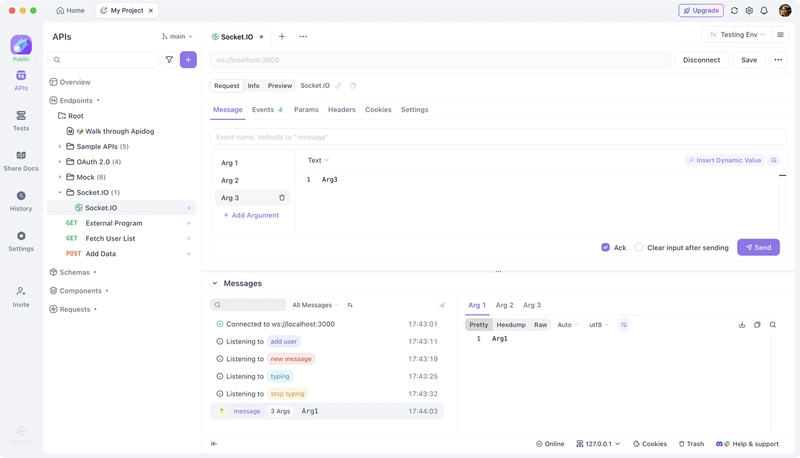Click the Invite icon in sidebar
This screenshot has width=800, height=458.
point(21,297)
